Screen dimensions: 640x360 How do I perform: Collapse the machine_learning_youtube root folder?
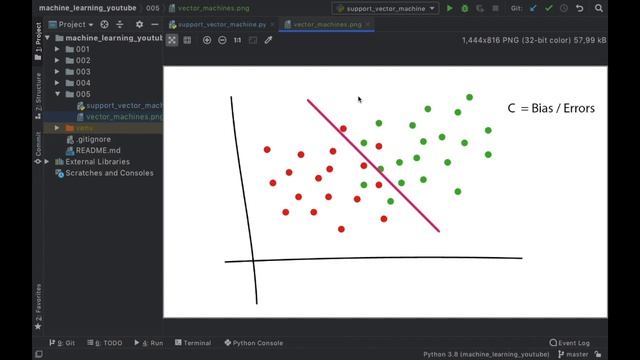tap(48, 38)
